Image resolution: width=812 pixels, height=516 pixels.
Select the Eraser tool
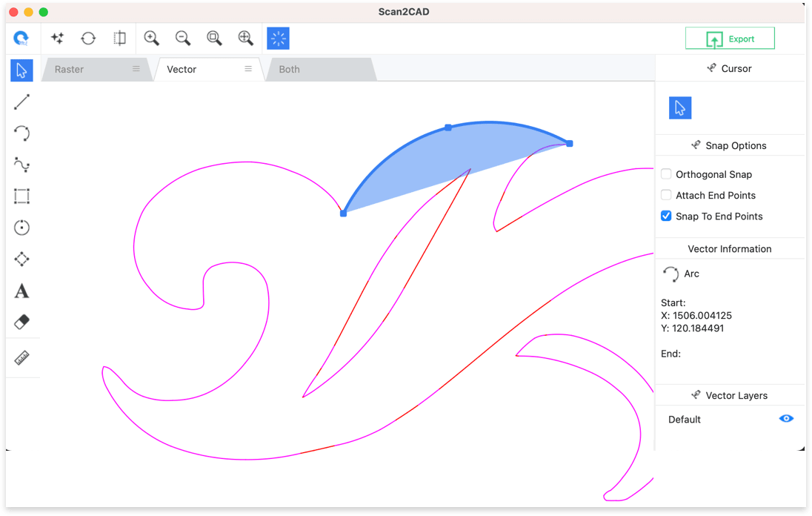[x=21, y=322]
